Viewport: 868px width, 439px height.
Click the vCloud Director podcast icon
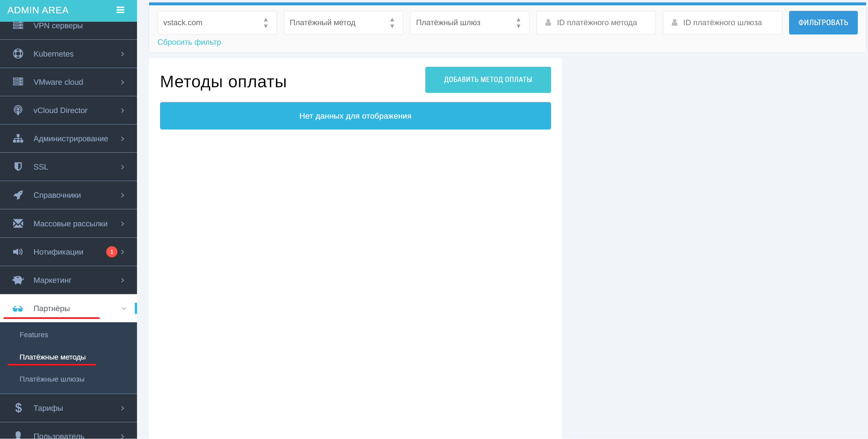pyautogui.click(x=18, y=110)
